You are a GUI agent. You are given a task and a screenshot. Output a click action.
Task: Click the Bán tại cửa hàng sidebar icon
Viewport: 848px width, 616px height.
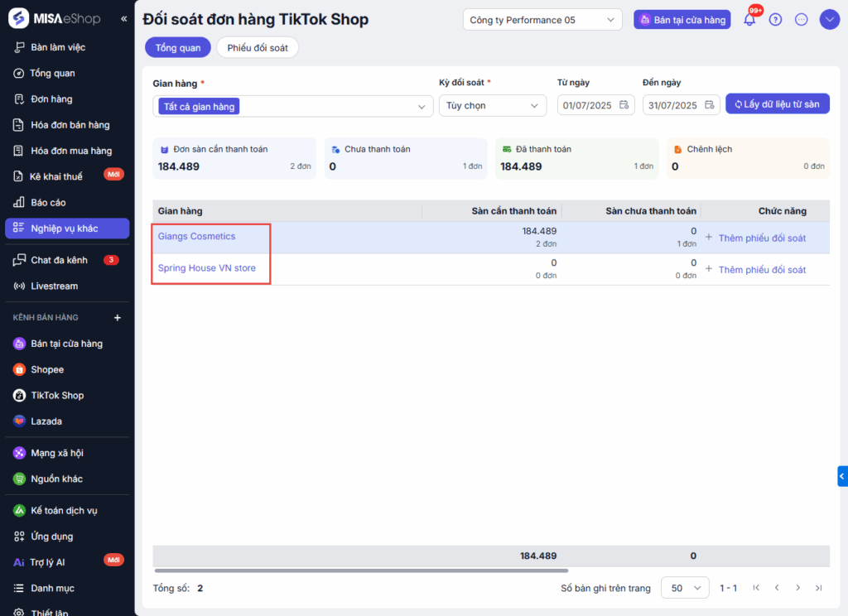[x=20, y=344]
